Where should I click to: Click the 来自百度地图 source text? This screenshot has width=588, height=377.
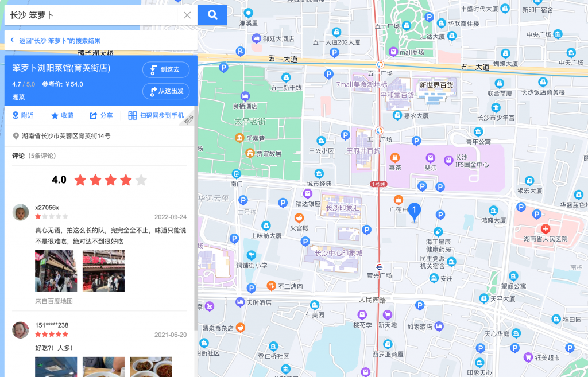click(54, 301)
